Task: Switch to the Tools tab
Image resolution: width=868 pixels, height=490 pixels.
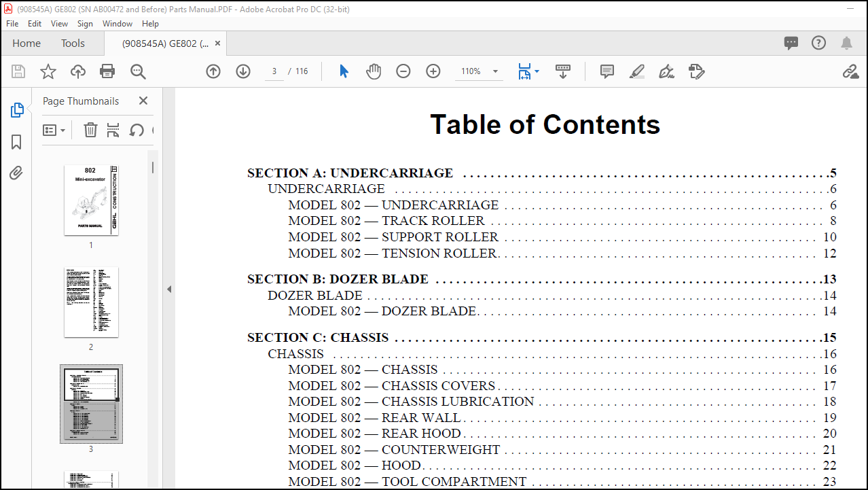Action: pyautogui.click(x=73, y=43)
